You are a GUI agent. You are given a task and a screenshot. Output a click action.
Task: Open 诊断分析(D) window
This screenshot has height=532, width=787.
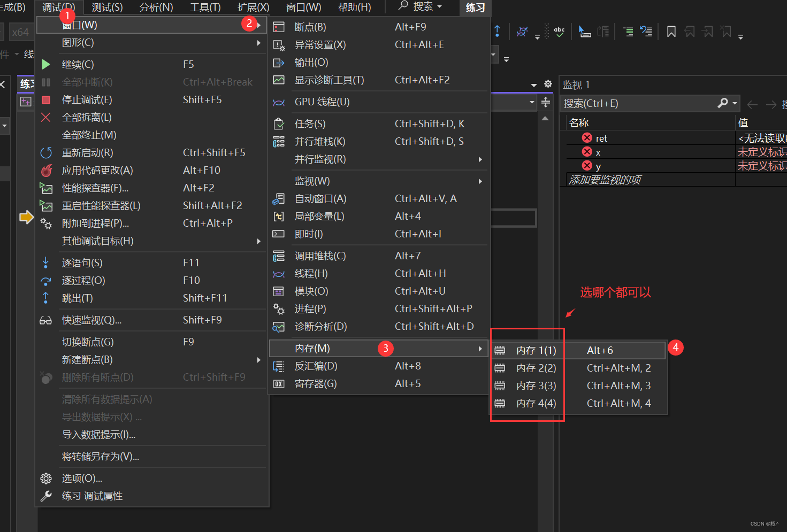pos(379,326)
